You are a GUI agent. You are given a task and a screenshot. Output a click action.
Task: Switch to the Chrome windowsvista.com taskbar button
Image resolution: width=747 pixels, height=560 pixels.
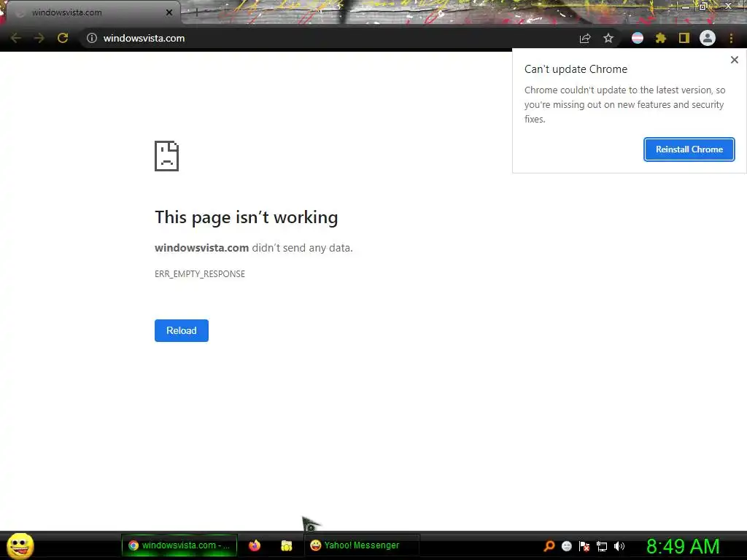pyautogui.click(x=179, y=545)
